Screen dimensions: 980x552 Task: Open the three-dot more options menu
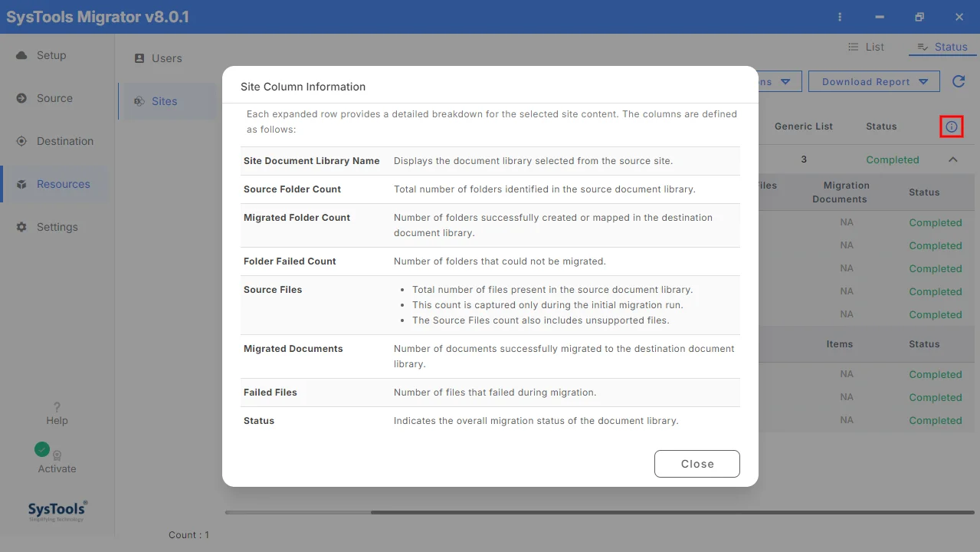pyautogui.click(x=841, y=17)
